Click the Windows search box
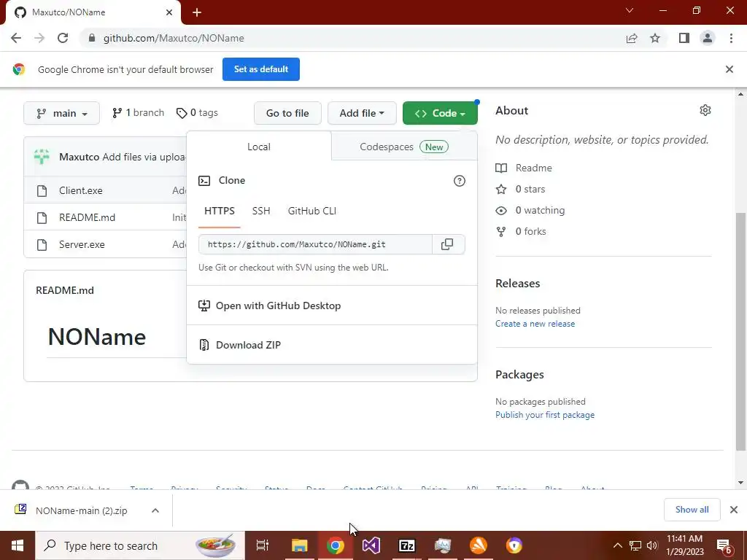Image resolution: width=747 pixels, height=560 pixels. (140, 545)
